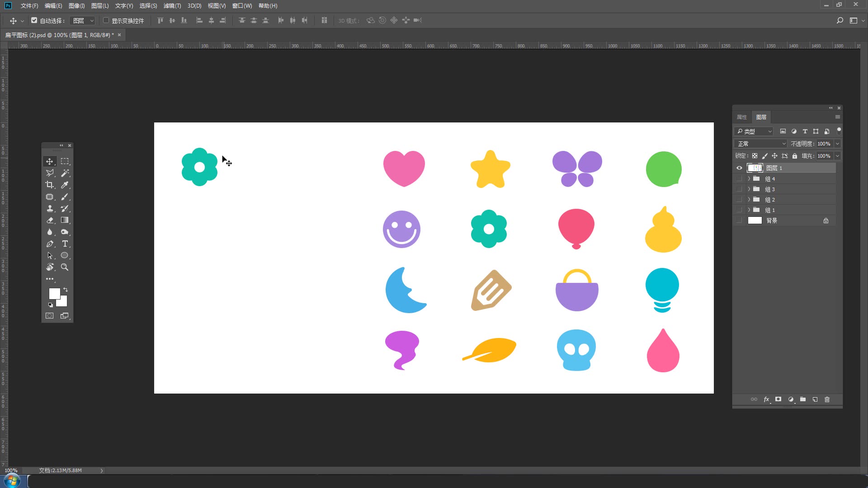Open the Auto-Select 图层 dropdown
The width and height of the screenshot is (868, 488).
(82, 21)
